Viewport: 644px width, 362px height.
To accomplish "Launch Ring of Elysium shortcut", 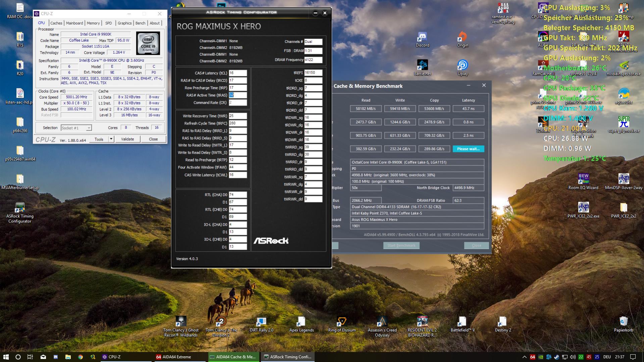I will click(342, 325).
